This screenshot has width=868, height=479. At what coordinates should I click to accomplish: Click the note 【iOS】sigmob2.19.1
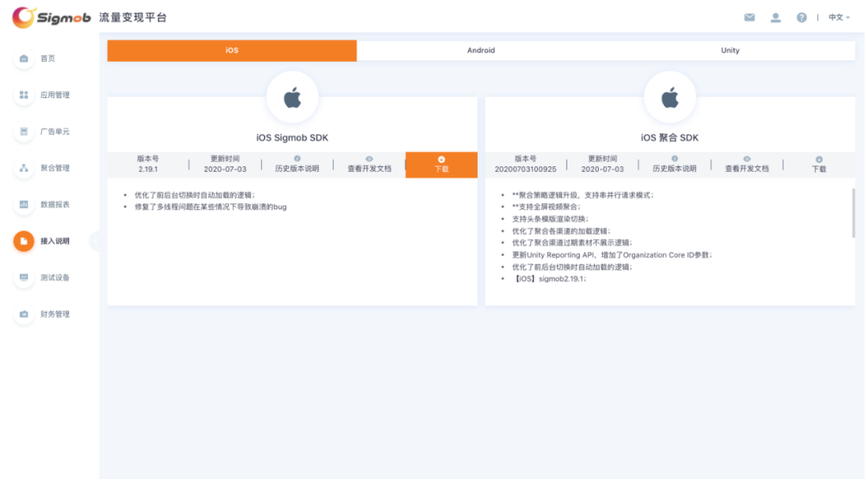(549, 279)
